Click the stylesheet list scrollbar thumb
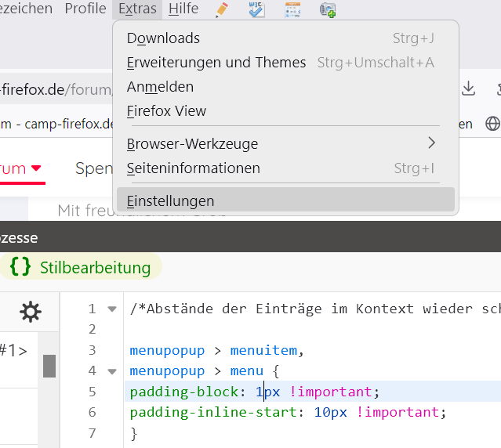 pos(49,365)
